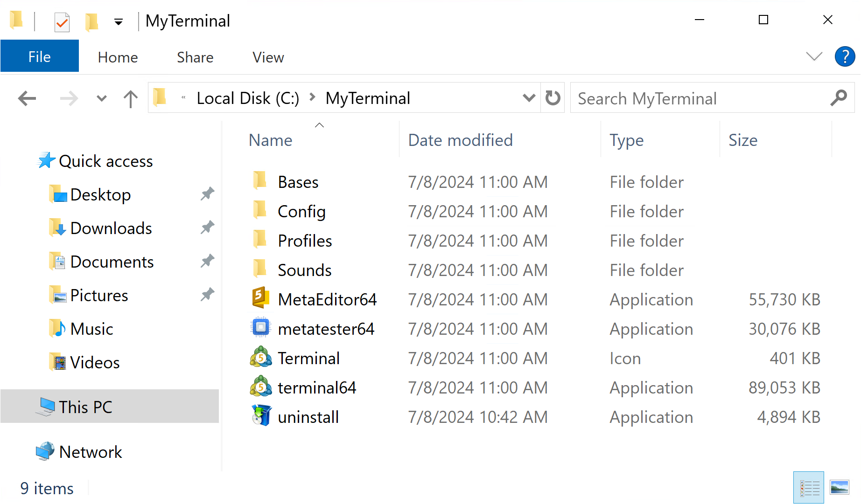The width and height of the screenshot is (861, 504).
Task: Open the Help question mark icon
Action: (845, 57)
